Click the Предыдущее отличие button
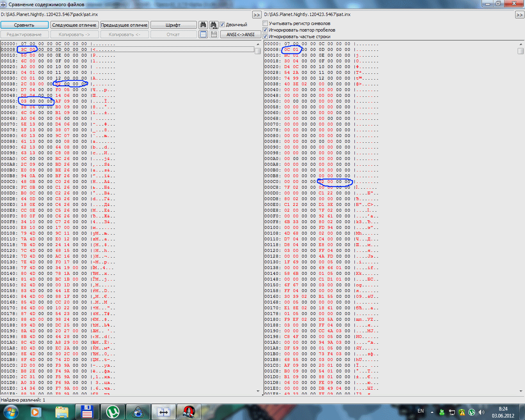Image resolution: width=525 pixels, height=420 pixels. pyautogui.click(x=124, y=25)
